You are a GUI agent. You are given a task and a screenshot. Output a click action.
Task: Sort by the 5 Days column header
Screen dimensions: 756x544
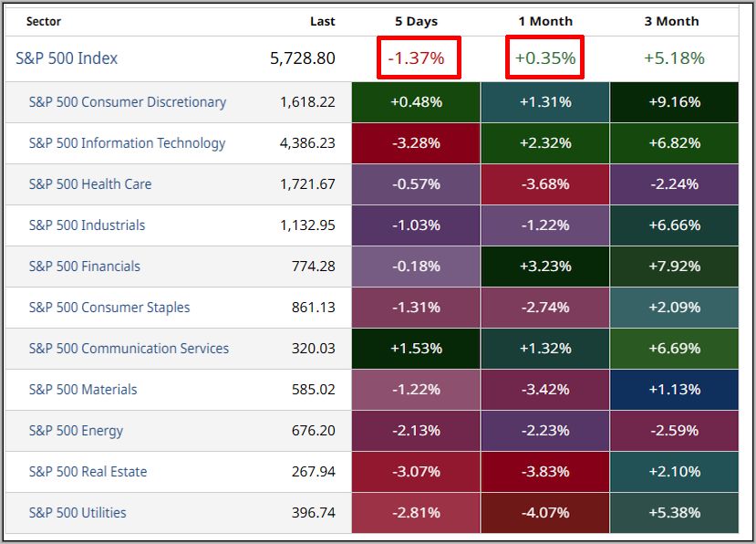(x=416, y=21)
